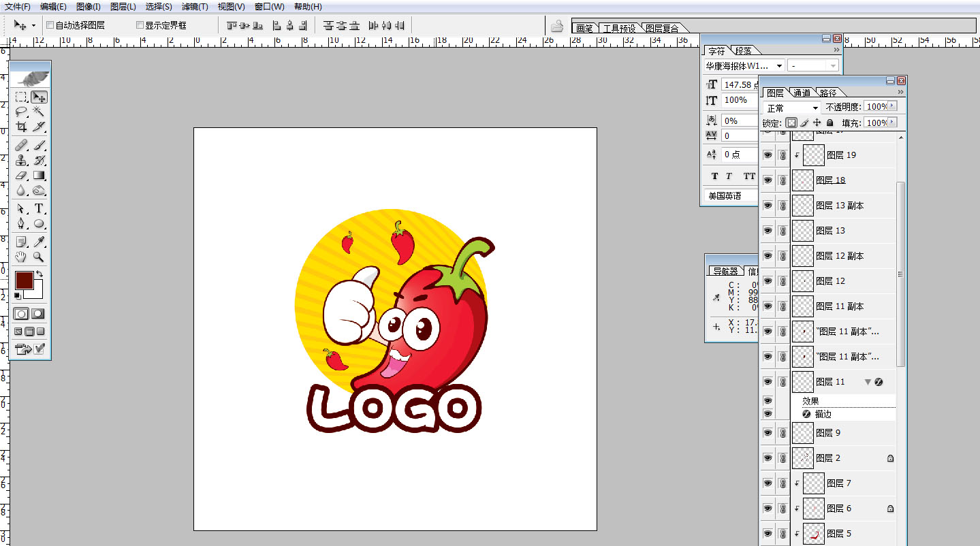Select the Gradient tool
Screen dimensions: 980x546
click(x=39, y=176)
